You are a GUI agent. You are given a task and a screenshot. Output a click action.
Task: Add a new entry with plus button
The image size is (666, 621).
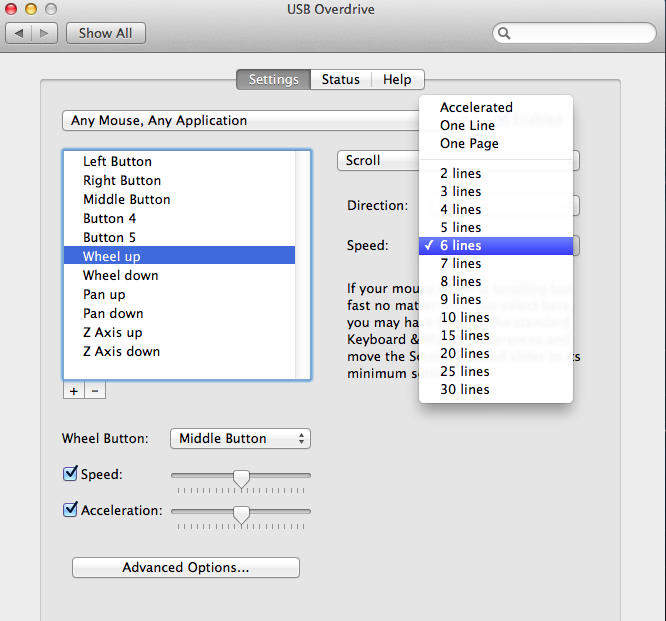[74, 391]
